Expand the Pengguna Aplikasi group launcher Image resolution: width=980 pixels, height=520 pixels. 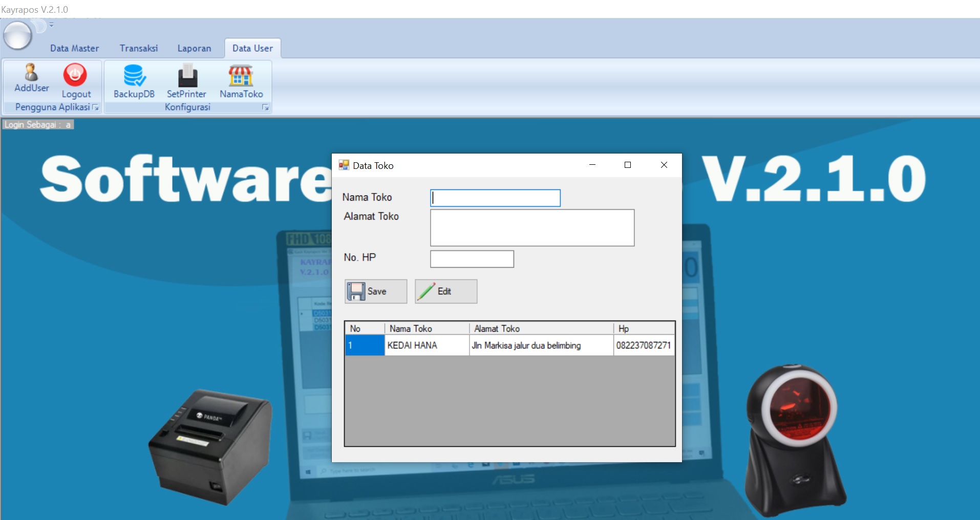[96, 107]
